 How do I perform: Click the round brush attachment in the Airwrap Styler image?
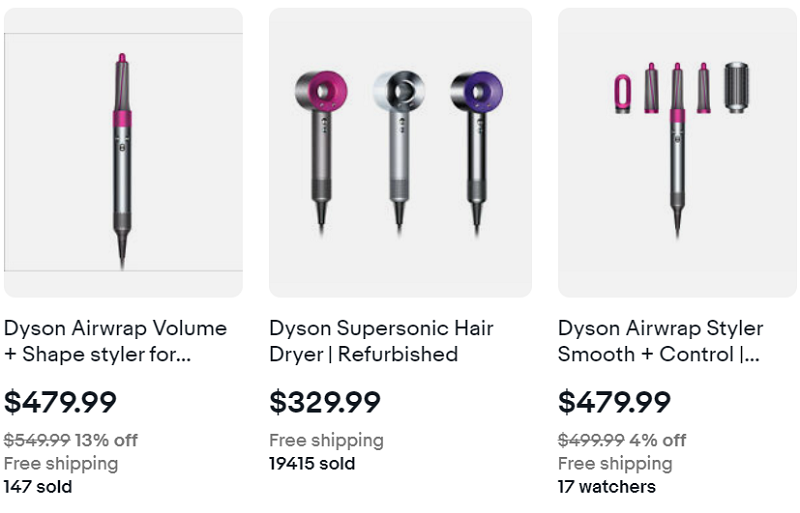(x=737, y=87)
